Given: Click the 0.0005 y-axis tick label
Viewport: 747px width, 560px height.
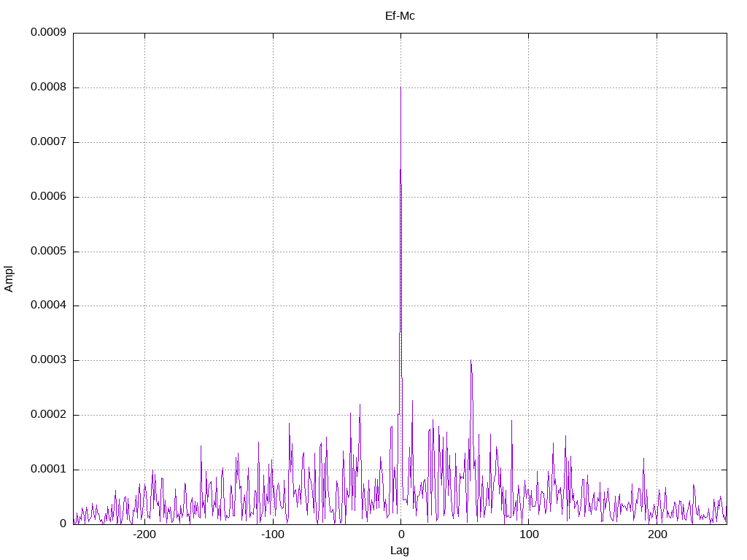Looking at the screenshot, I should pos(49,251).
